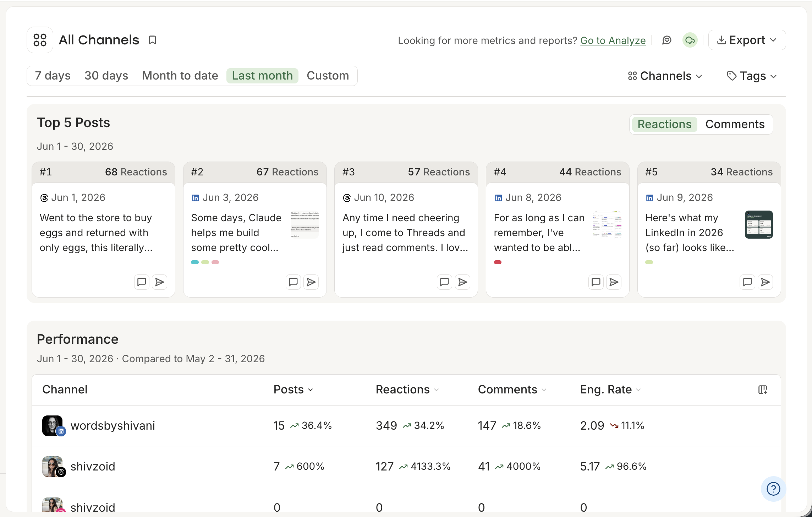Click the send icon on post #1
The image size is (812, 517).
160,282
